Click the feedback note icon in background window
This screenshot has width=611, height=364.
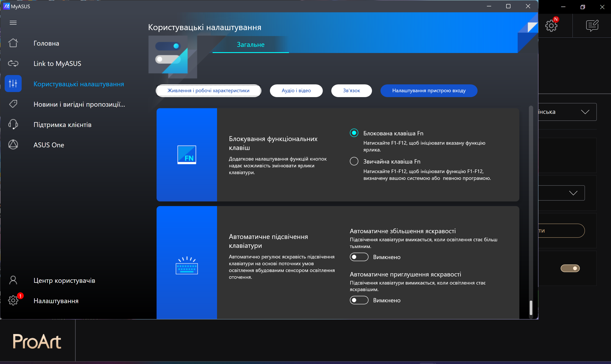click(592, 25)
